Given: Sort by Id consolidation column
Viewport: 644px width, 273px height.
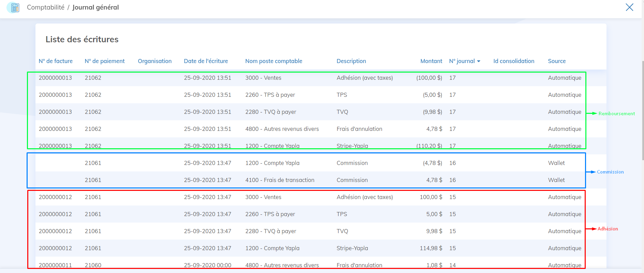Looking at the screenshot, I should click(x=514, y=61).
